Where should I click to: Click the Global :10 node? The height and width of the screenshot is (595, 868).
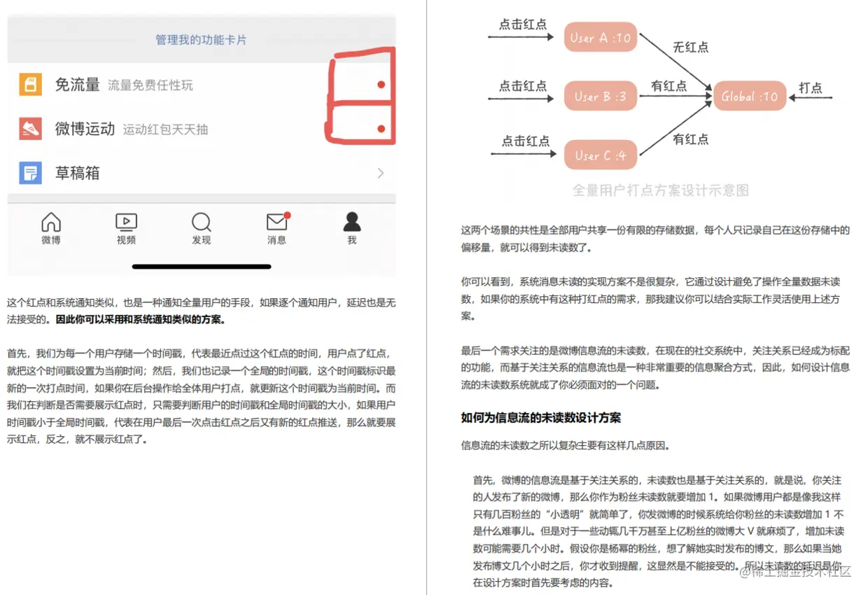tap(750, 97)
